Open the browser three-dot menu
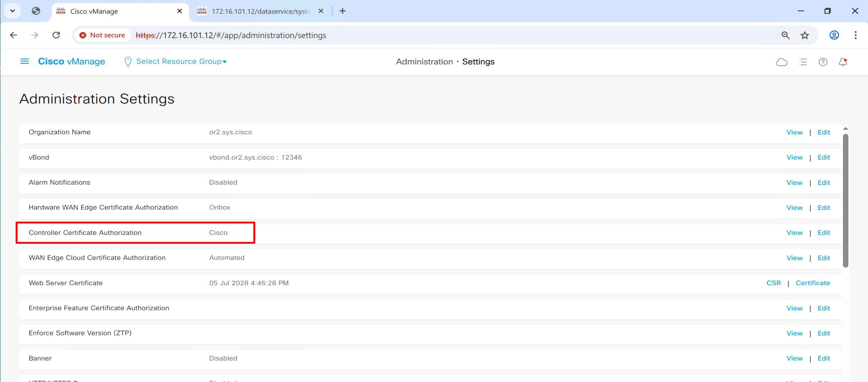The width and height of the screenshot is (868, 382). tap(856, 35)
